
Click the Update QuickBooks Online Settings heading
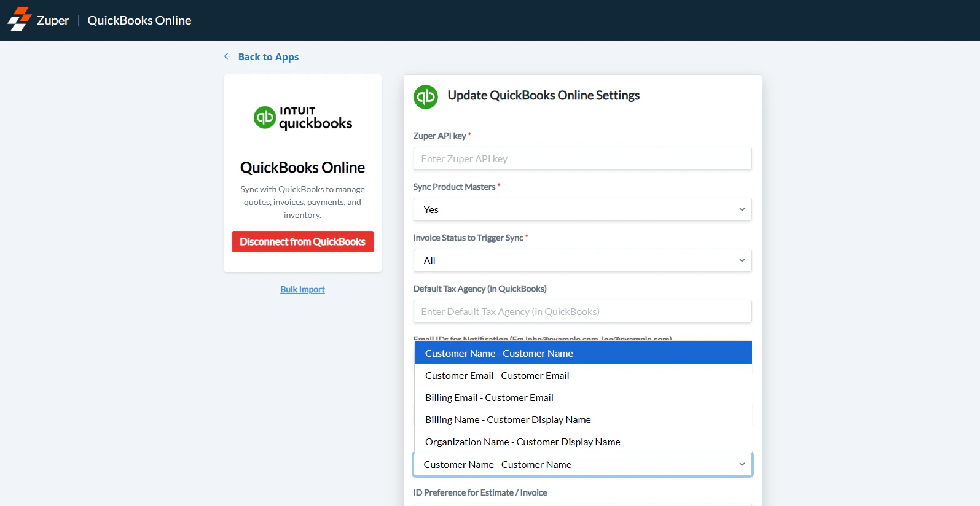[x=544, y=95]
